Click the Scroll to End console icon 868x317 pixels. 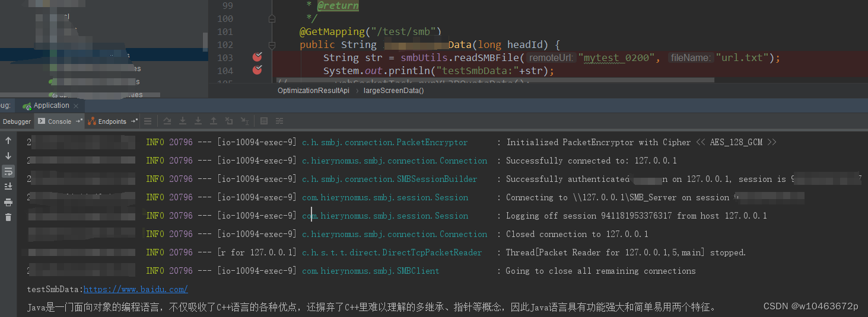[x=8, y=187]
